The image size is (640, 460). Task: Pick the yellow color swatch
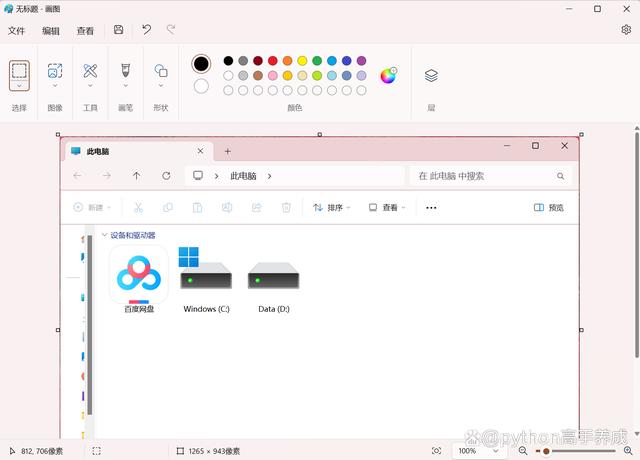click(x=302, y=61)
